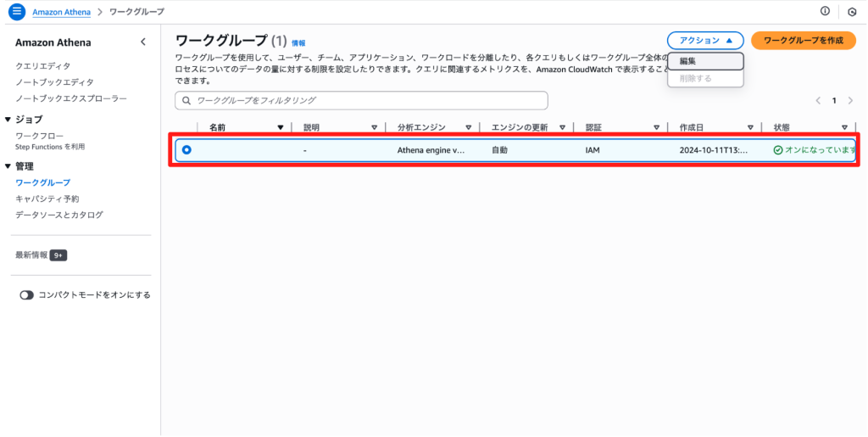The height and width of the screenshot is (437, 868).
Task: Click the Amazon Athena breadcrumb link
Action: (x=61, y=12)
